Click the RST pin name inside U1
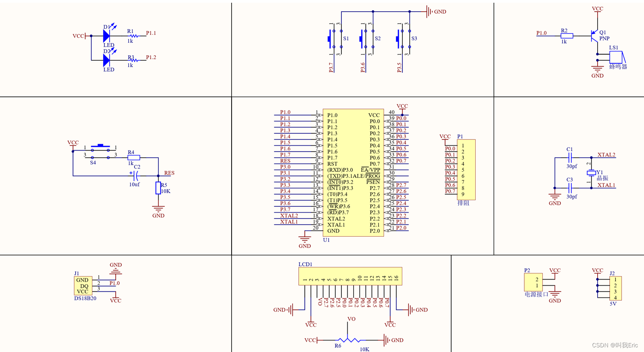 click(x=333, y=164)
